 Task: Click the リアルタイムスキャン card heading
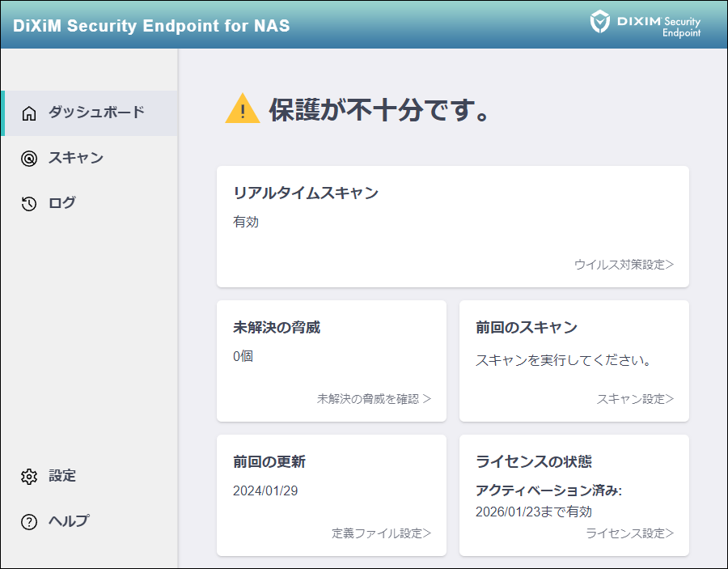tap(306, 193)
